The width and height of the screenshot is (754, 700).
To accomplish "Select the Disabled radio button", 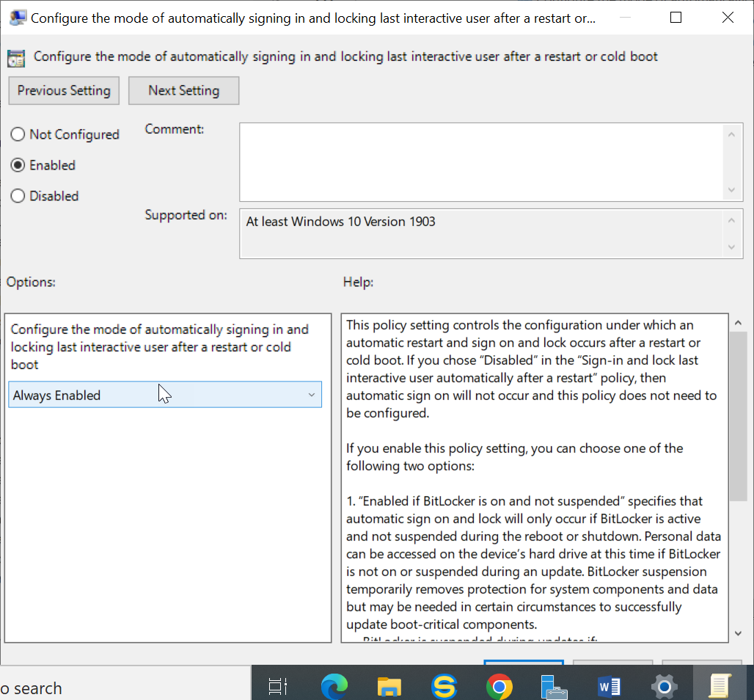I will click(x=18, y=197).
